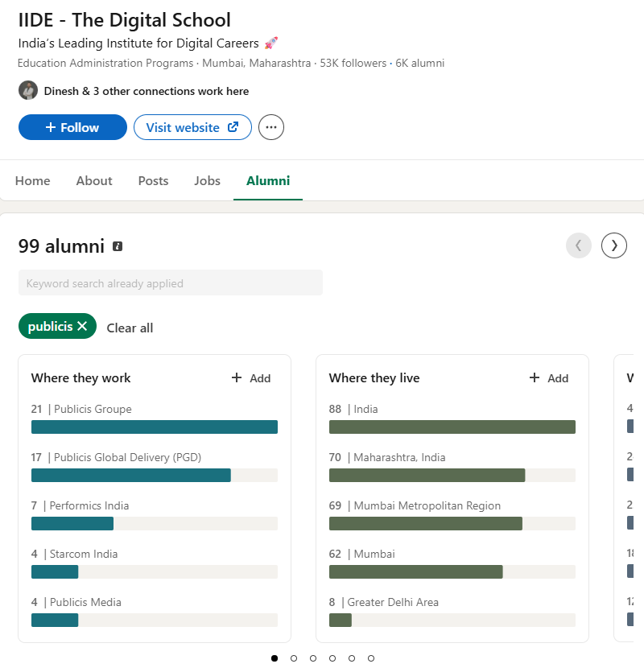Select the fourth carousel page dot
Image resolution: width=644 pixels, height=668 pixels.
(332, 658)
